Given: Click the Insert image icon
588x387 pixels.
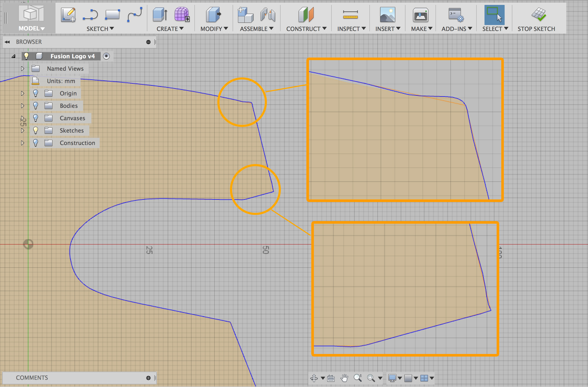Looking at the screenshot, I should [387, 15].
